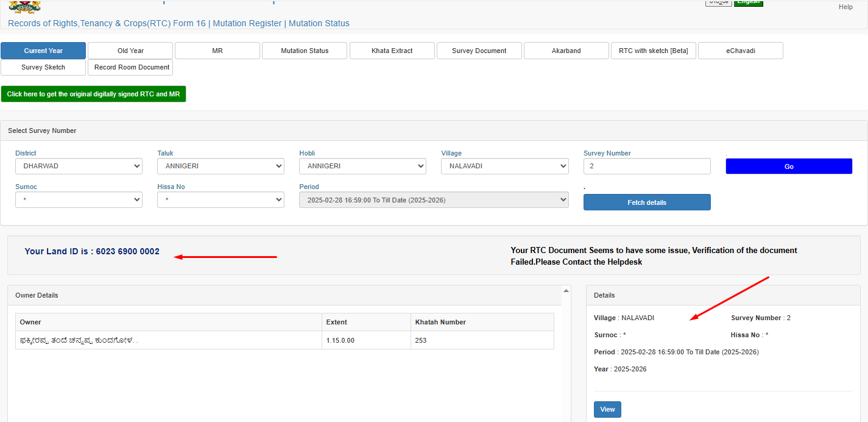Click the Owner column header
868x422 pixels.
tap(169, 322)
